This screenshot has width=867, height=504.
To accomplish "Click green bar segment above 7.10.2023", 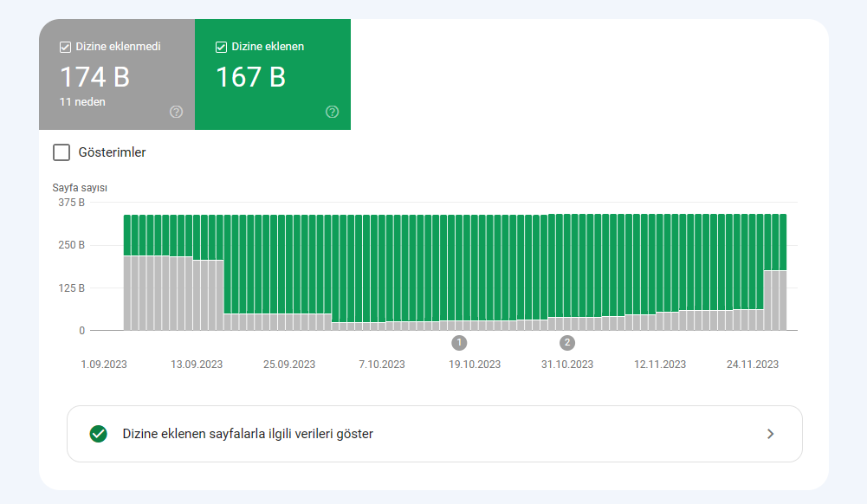I will (x=381, y=268).
